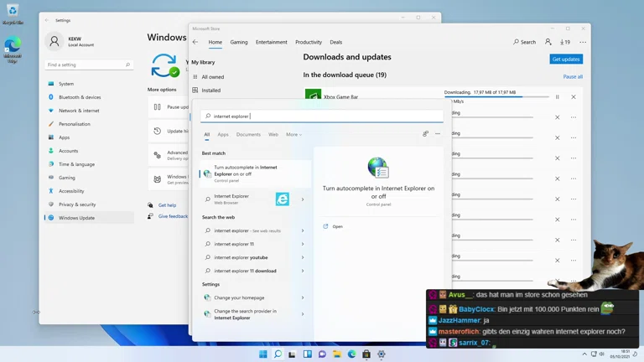Expand 'internet explorer youtube' suggestion chevron
Image resolution: width=644 pixels, height=362 pixels.
point(303,257)
